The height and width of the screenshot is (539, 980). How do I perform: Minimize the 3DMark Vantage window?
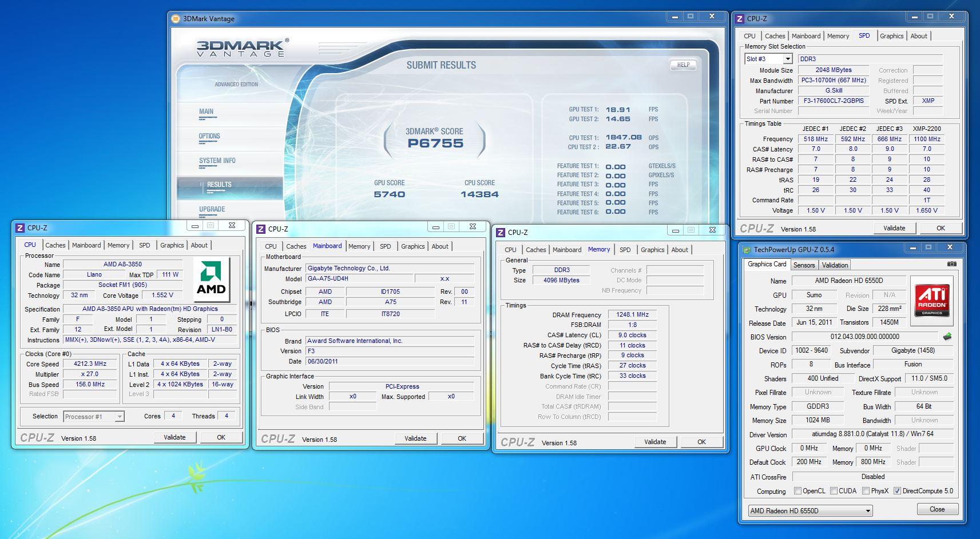(x=675, y=17)
